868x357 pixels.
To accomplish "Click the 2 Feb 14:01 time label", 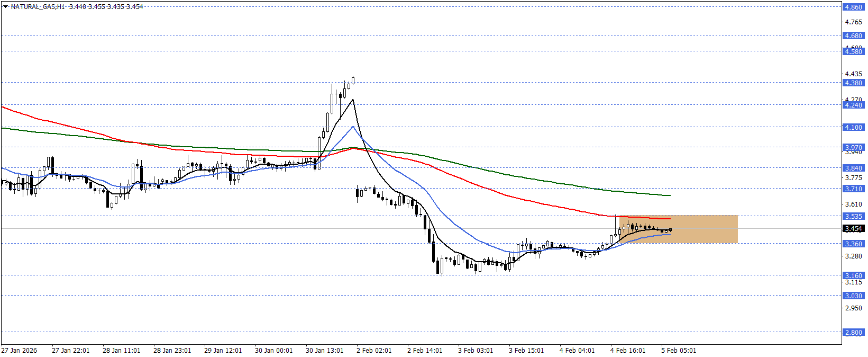I will point(426,351).
